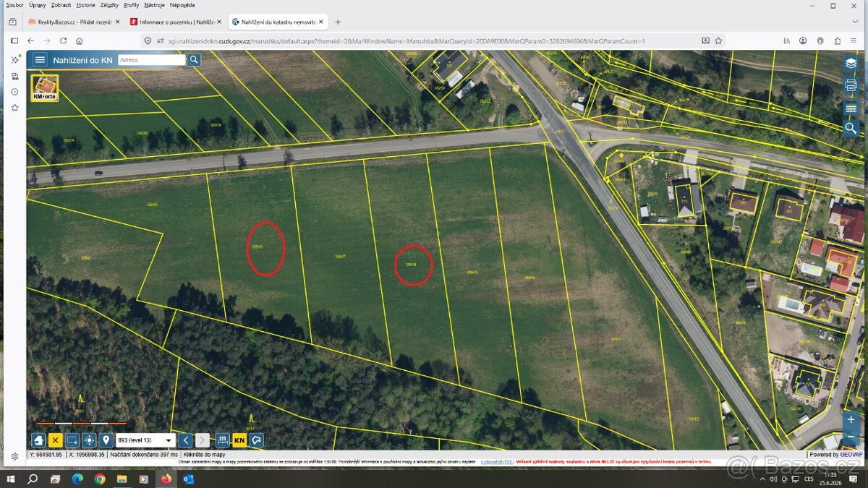
Task: Toggle the yellow KN info tool
Action: pos(239,440)
